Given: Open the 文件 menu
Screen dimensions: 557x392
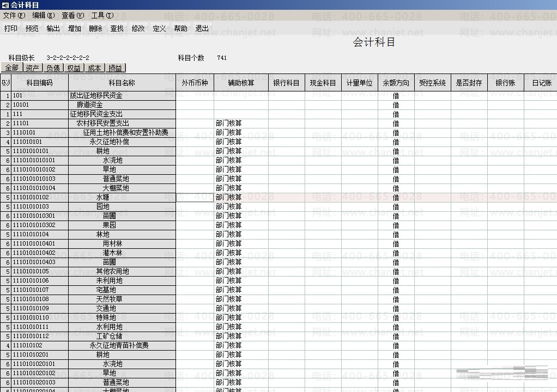Looking at the screenshot, I should pos(14,15).
